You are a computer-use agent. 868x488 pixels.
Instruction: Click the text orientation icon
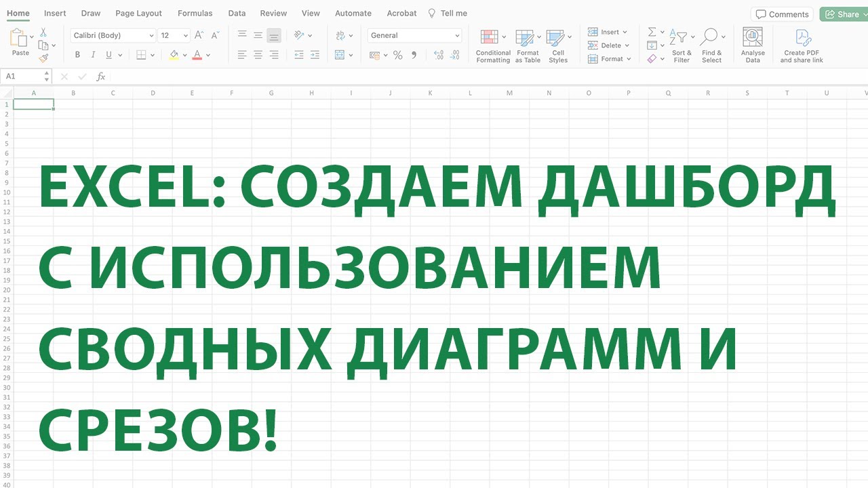click(x=299, y=35)
